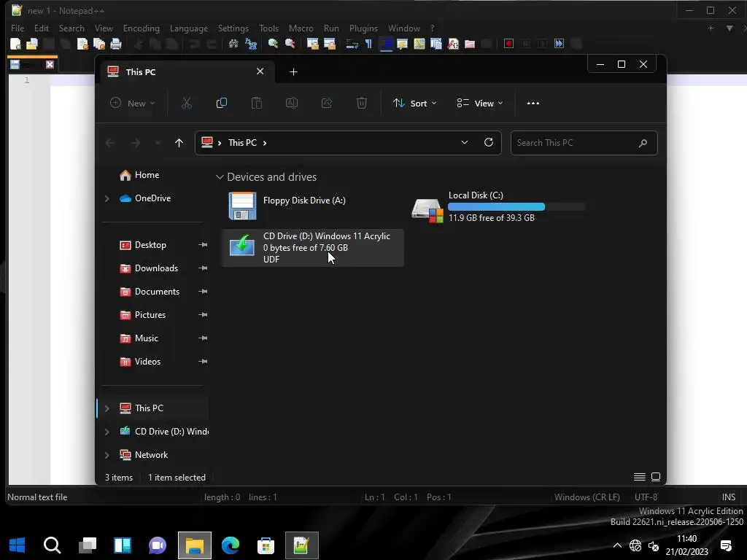747x560 pixels.
Task: Switch to details view icon in status bar
Action: 639,477
